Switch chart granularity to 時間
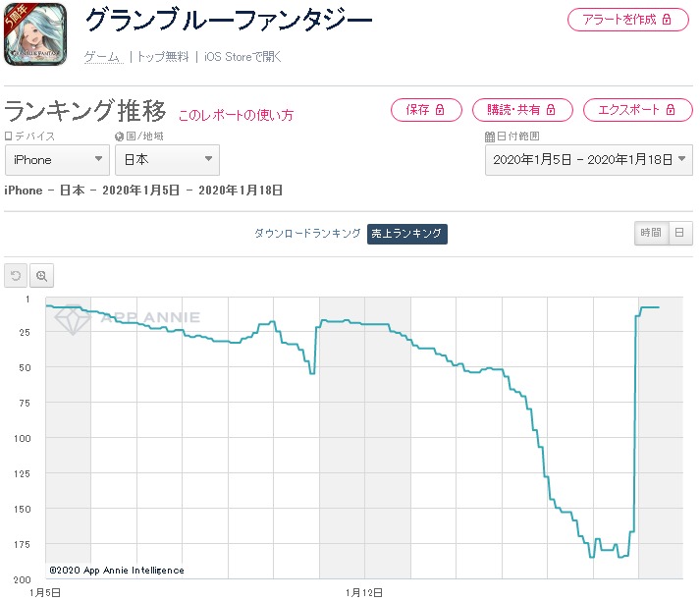Image resolution: width=700 pixels, height=601 pixels. [x=651, y=233]
